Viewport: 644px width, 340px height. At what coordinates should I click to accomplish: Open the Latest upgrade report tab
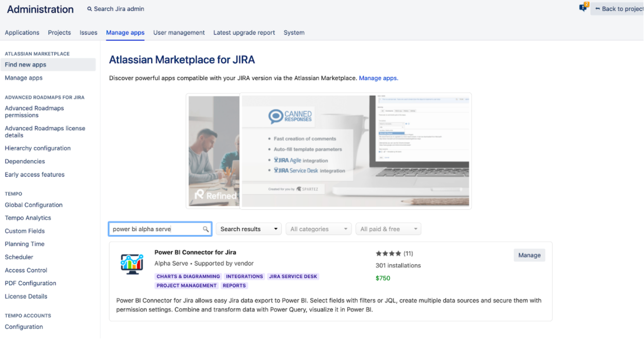(244, 33)
